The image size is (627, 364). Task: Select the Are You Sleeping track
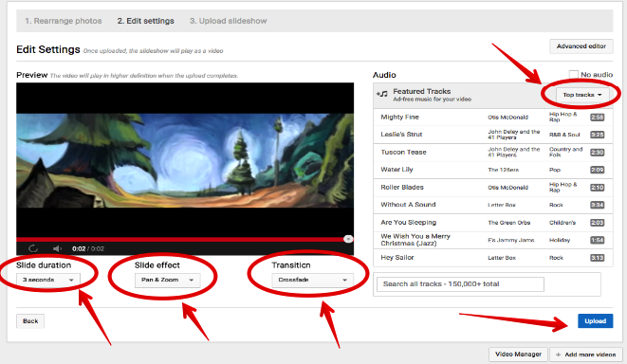coord(492,223)
